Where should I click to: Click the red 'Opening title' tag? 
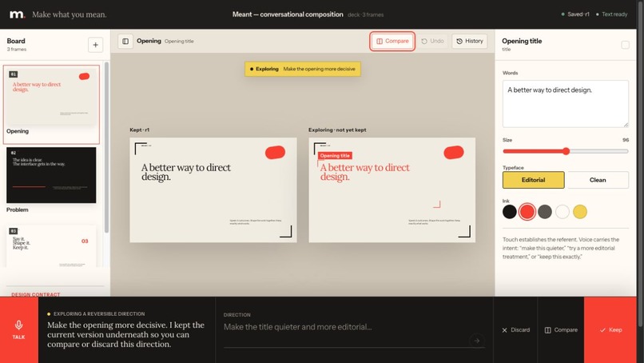(x=335, y=155)
